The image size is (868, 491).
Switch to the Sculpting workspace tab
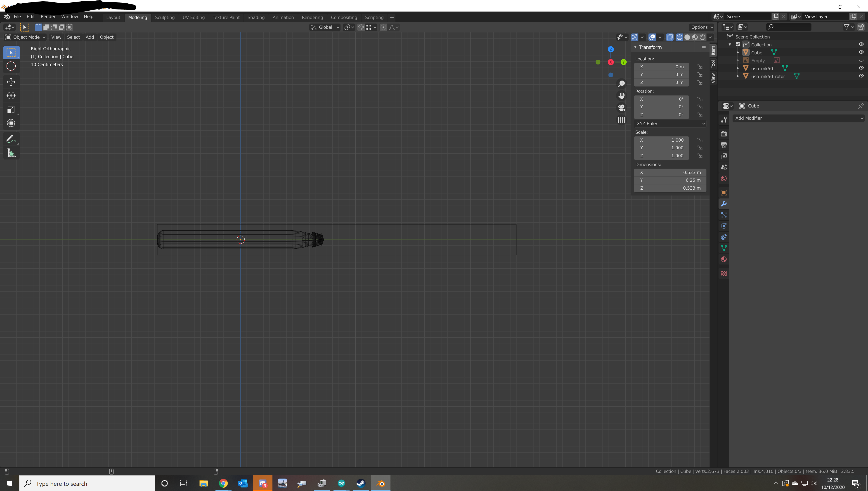(x=164, y=17)
